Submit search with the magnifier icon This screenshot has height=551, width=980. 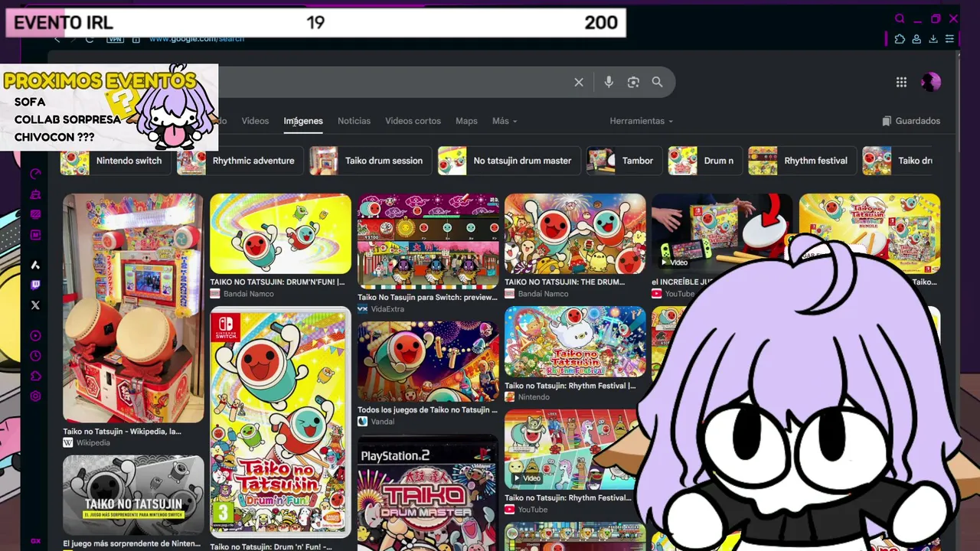(x=657, y=82)
